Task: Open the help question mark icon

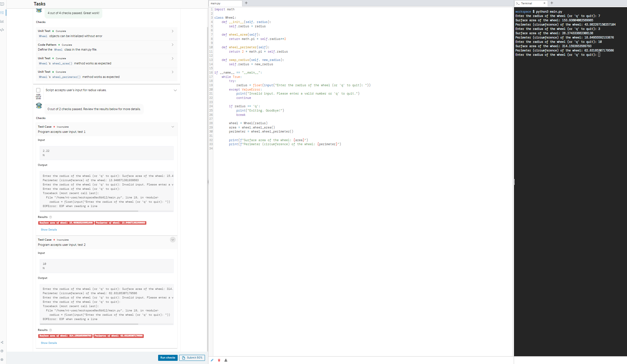Action: coord(2,351)
